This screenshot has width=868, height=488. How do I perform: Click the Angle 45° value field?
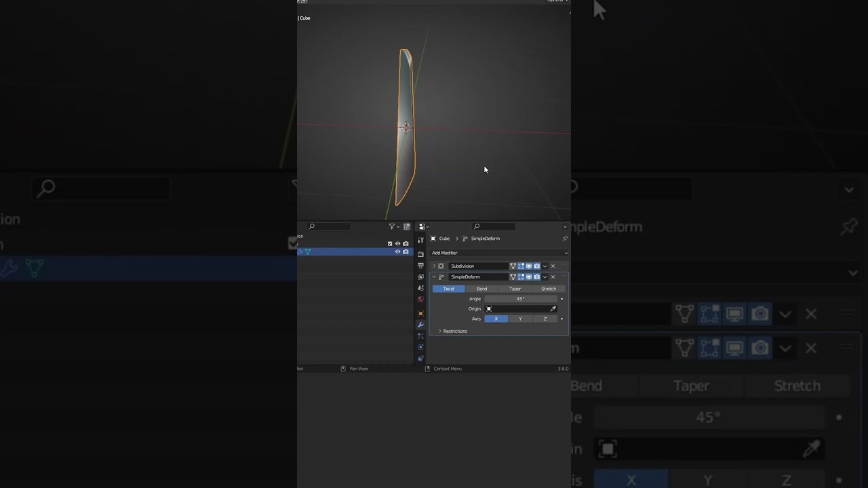point(521,299)
